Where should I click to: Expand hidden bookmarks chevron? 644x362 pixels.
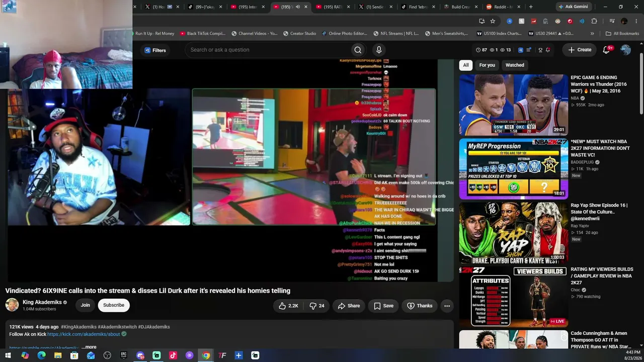592,34
